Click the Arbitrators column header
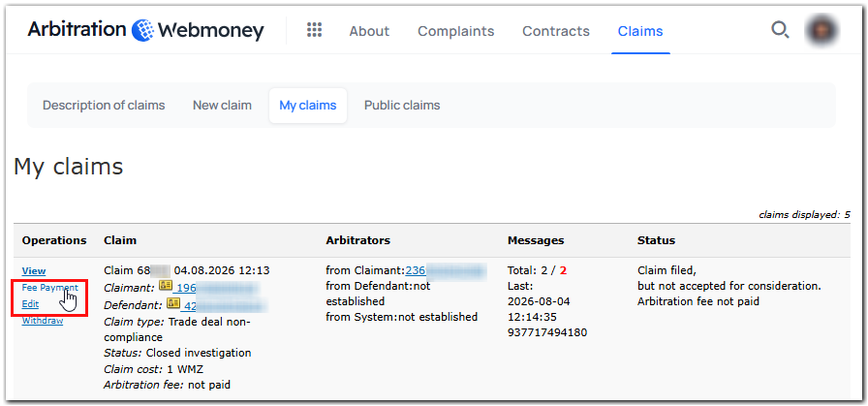Viewport: 868px width, 406px height. (358, 240)
